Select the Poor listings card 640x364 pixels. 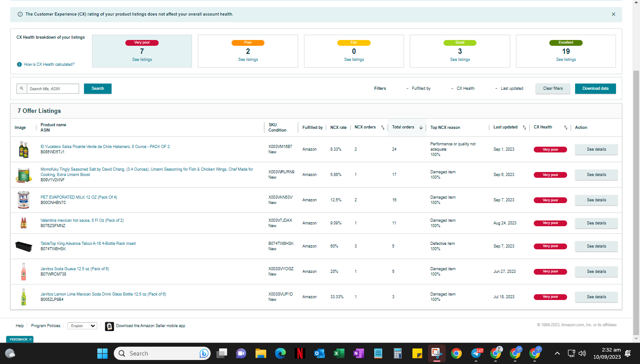click(x=248, y=51)
